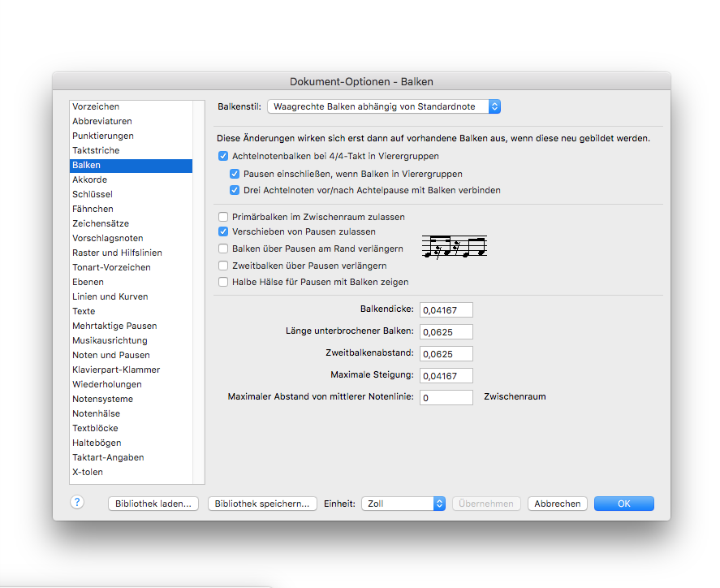This screenshot has width=720, height=588.
Task: Select Notenhälse entry
Action: coord(131,414)
